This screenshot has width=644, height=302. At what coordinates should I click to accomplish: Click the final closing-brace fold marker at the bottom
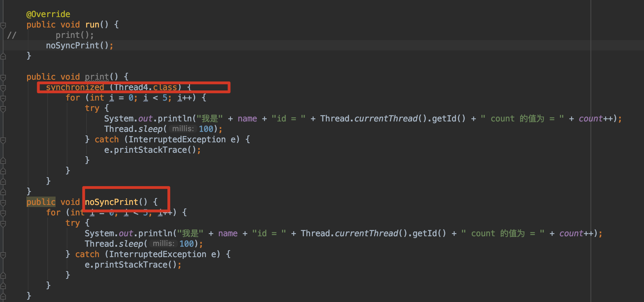pos(3,296)
